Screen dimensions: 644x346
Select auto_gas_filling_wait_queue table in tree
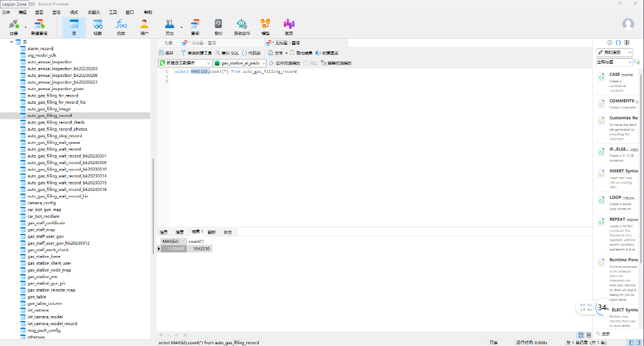pyautogui.click(x=54, y=143)
